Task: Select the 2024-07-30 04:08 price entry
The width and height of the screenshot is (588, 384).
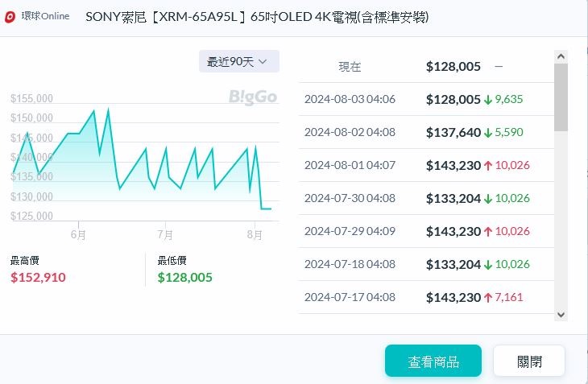Action: (426, 198)
